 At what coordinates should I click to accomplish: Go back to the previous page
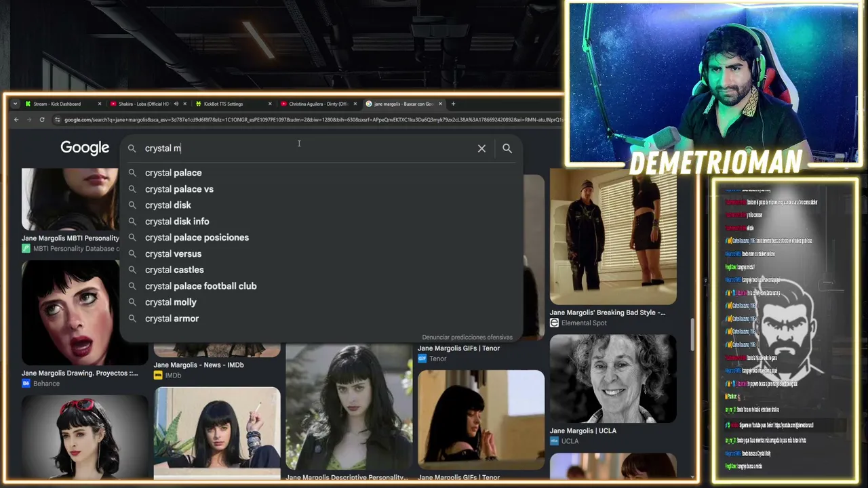click(x=16, y=120)
